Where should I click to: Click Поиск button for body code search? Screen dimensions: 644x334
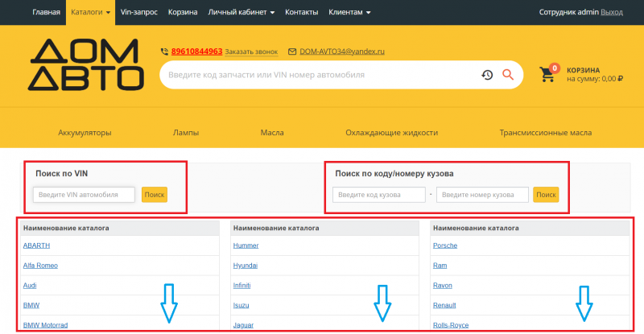[x=546, y=195]
